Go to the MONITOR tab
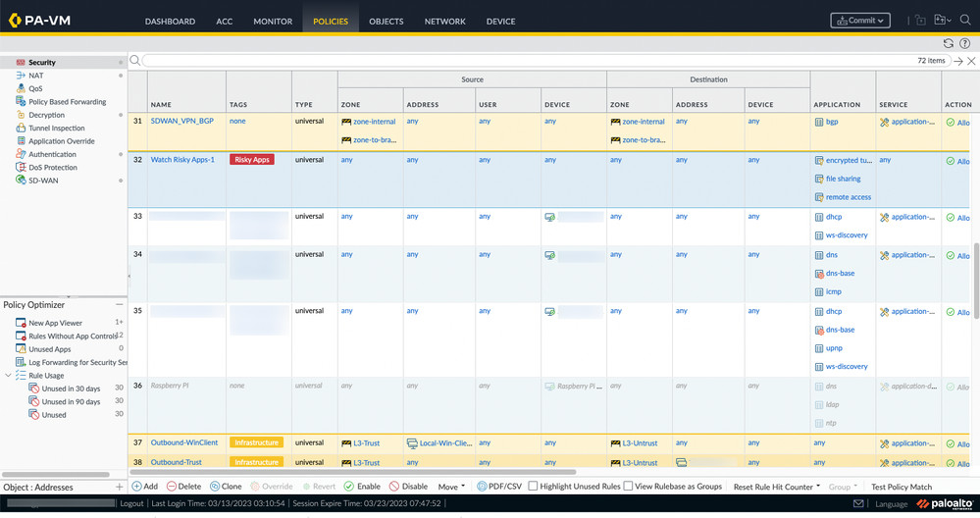 (273, 21)
